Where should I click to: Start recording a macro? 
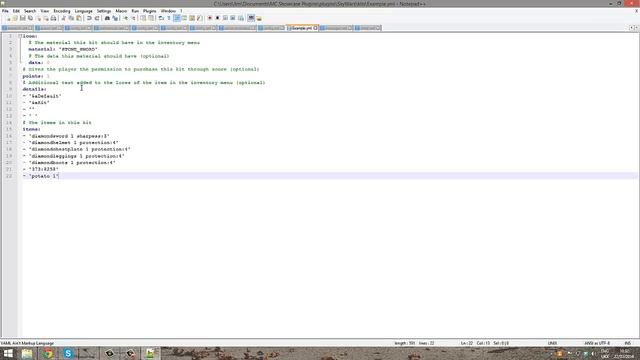click(210, 18)
